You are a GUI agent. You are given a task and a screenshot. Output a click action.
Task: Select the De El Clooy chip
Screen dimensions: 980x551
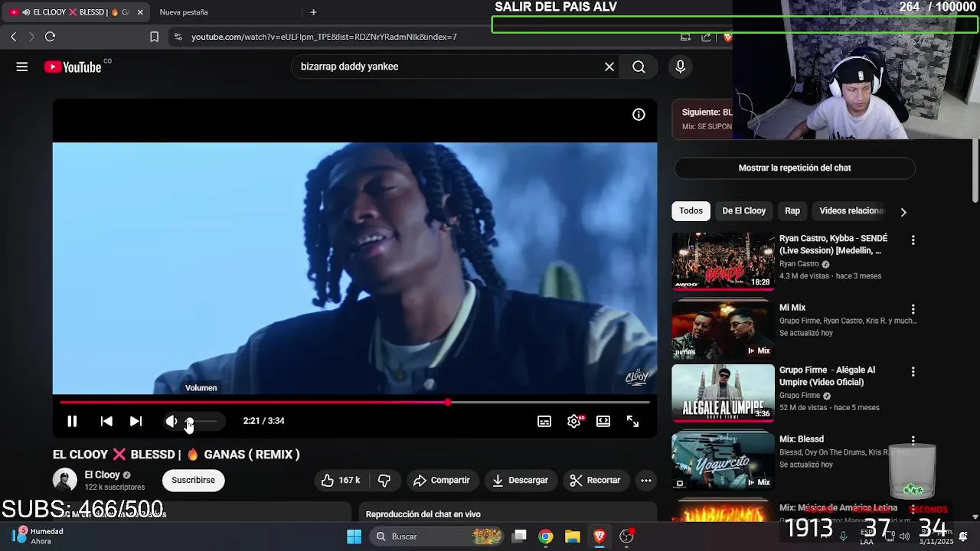coord(743,210)
